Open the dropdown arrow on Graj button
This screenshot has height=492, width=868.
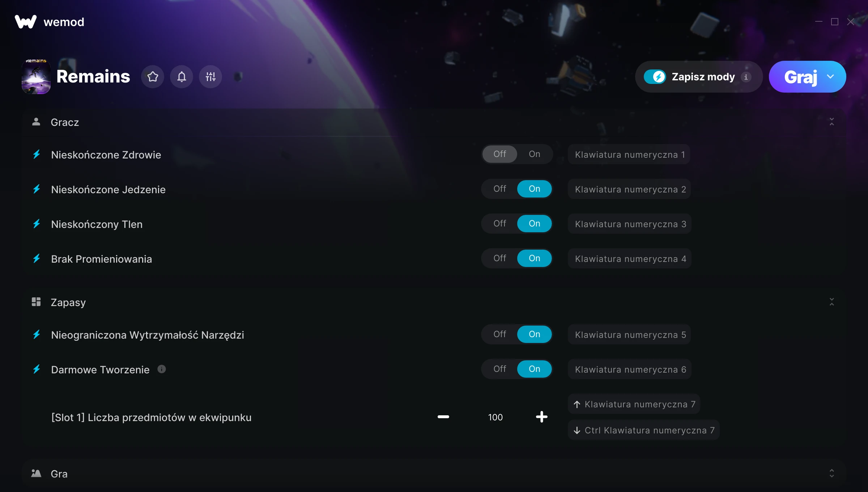830,77
